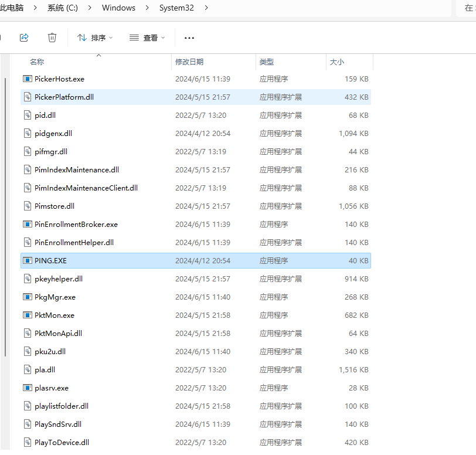Select Pimstore.dll file icon
This screenshot has width=476, height=455.
pos(28,206)
